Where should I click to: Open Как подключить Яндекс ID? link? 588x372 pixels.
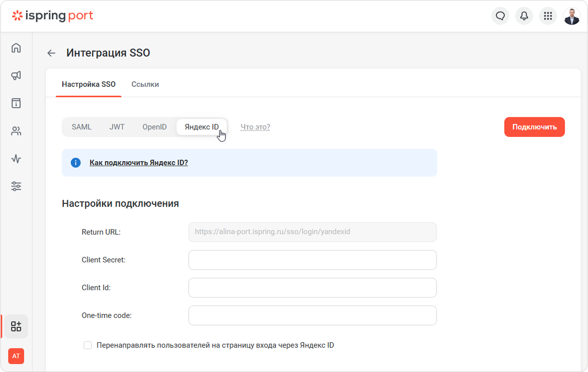click(x=139, y=163)
